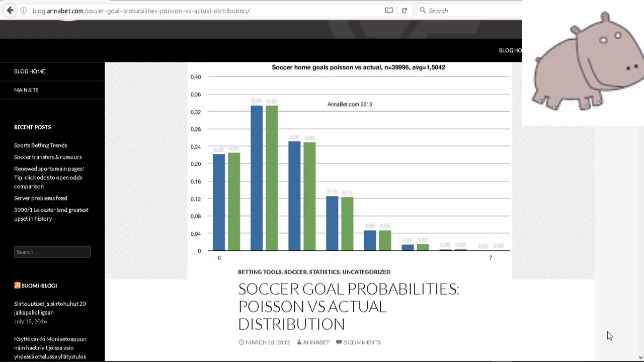Viewport: 644px width, 362px height.
Task: Open the site information icon in address bar
Action: tap(24, 11)
